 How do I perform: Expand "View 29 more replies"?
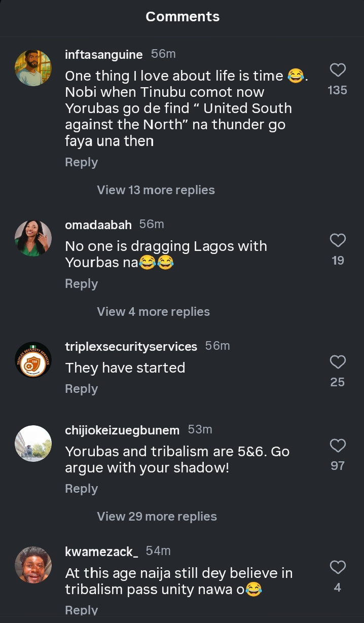[157, 517]
